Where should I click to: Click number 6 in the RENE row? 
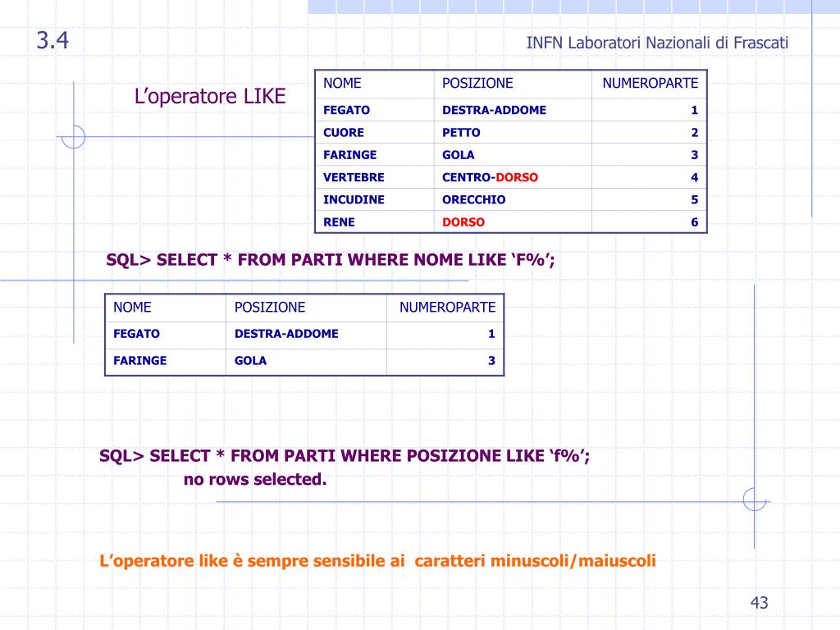pyautogui.click(x=694, y=222)
